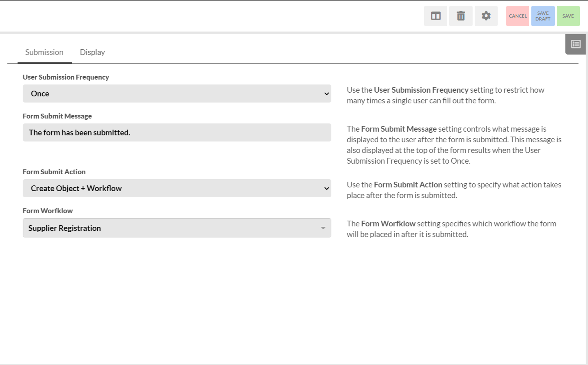Click the CANCEL button

click(517, 16)
